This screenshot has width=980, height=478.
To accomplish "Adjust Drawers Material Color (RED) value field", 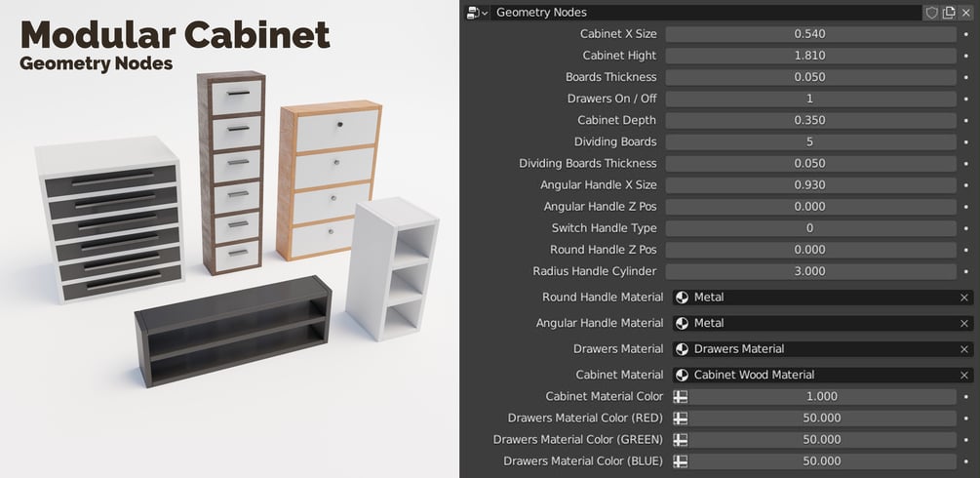I will (x=822, y=418).
